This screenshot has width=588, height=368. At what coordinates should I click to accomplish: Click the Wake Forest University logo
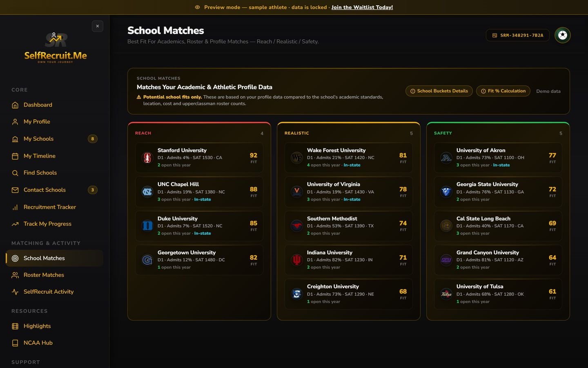[297, 157]
